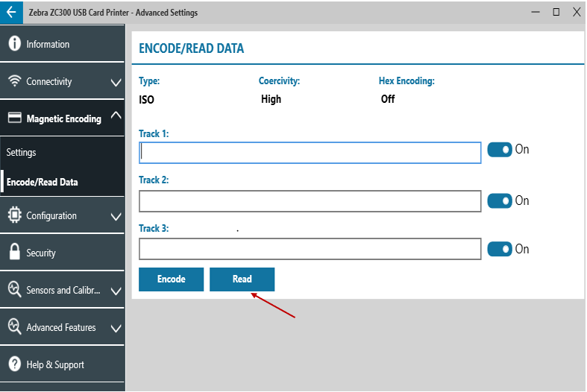Open the Settings submenu item
This screenshot has height=392, width=587.
point(22,152)
